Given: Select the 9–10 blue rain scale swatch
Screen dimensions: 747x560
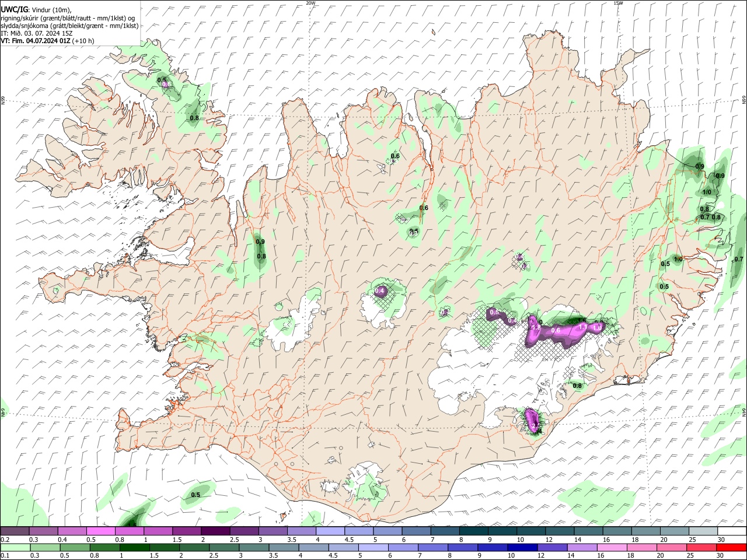Looking at the screenshot, I should [x=493, y=547].
